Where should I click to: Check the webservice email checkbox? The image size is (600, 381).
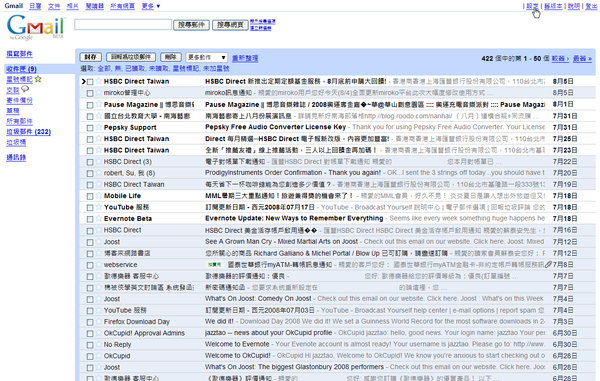[90, 265]
